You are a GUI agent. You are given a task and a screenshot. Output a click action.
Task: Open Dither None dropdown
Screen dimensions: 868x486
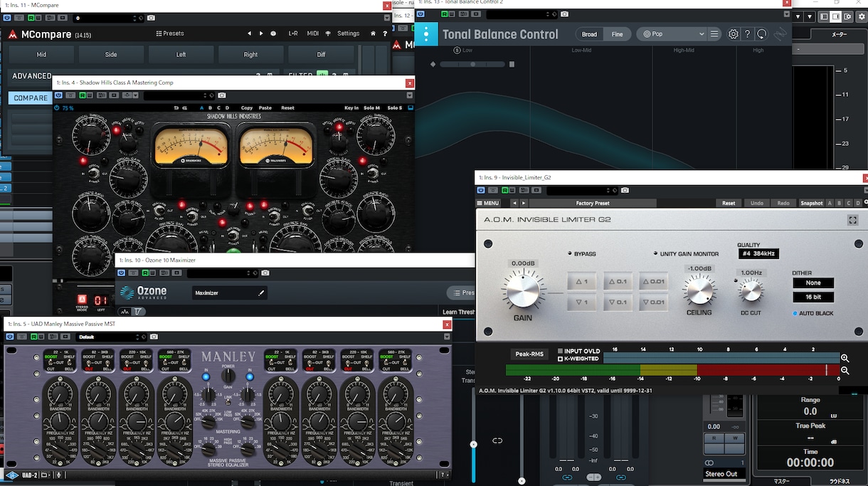(813, 283)
